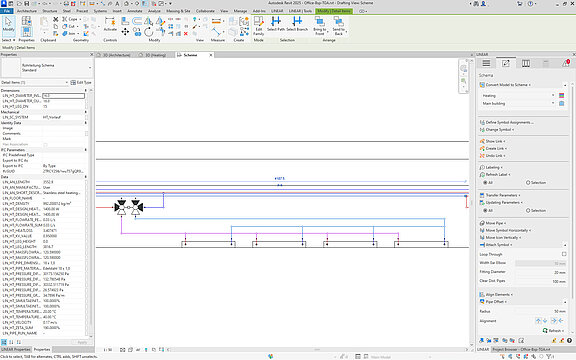Click the Move tool in Modify panel
The height and width of the screenshot is (360, 576).
point(125,32)
